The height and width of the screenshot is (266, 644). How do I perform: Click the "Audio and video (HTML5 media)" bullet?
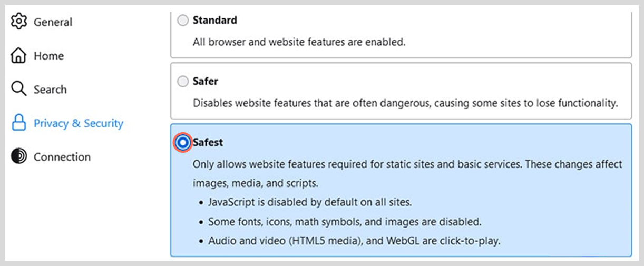tap(354, 241)
